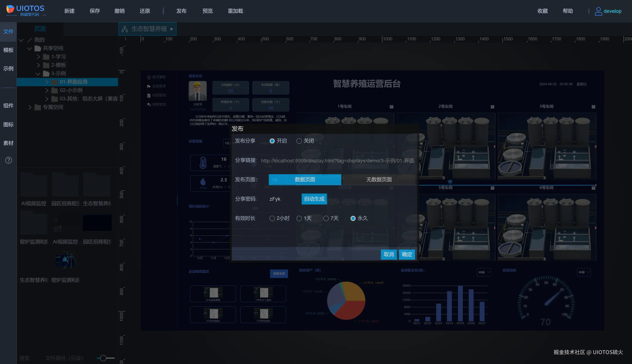Click the 生态智慧养殖 tab hierarchy icon
Screen dimensions: 632x364
pos(125,29)
